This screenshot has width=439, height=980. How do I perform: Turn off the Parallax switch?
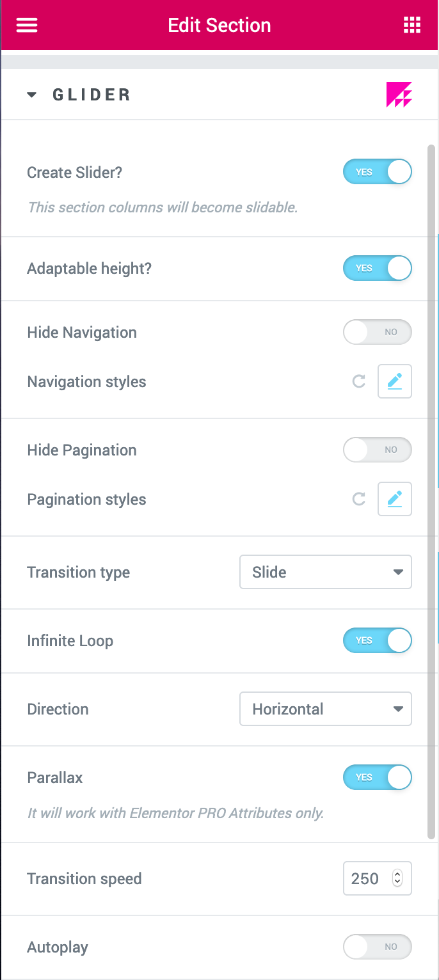378,777
